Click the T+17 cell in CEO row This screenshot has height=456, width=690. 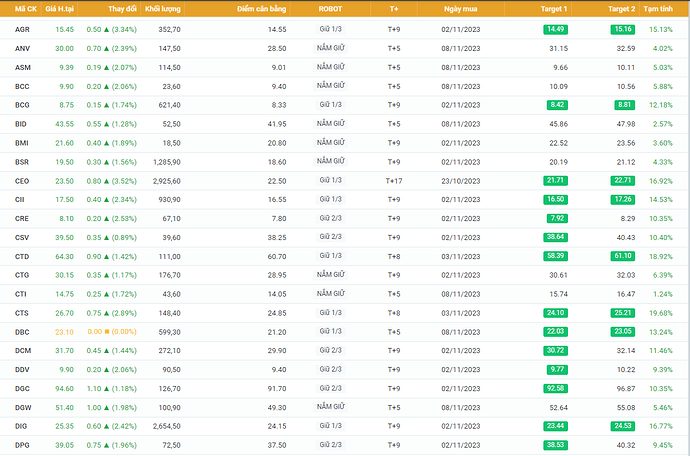394,181
